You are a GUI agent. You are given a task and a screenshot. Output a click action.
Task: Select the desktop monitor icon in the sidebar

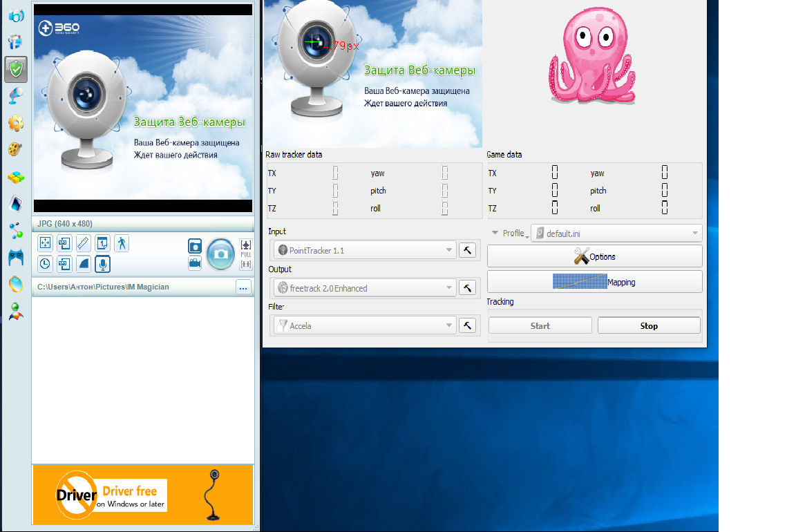pyautogui.click(x=16, y=41)
